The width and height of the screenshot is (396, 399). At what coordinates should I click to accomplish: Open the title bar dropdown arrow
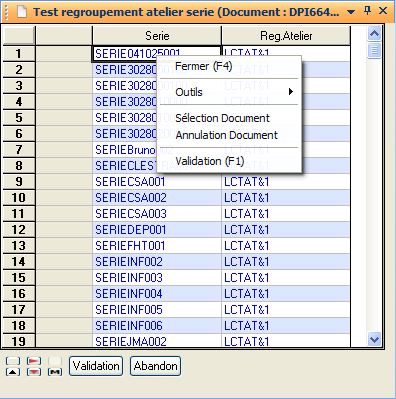(351, 12)
